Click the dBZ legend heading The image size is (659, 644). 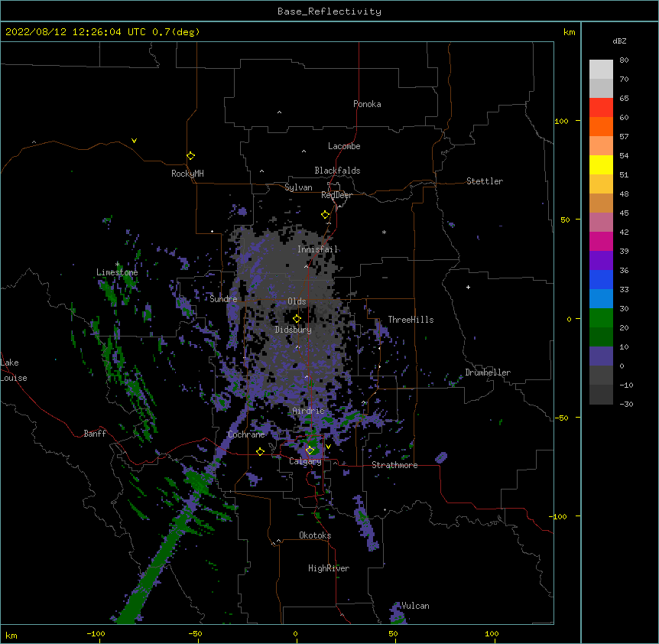[619, 41]
